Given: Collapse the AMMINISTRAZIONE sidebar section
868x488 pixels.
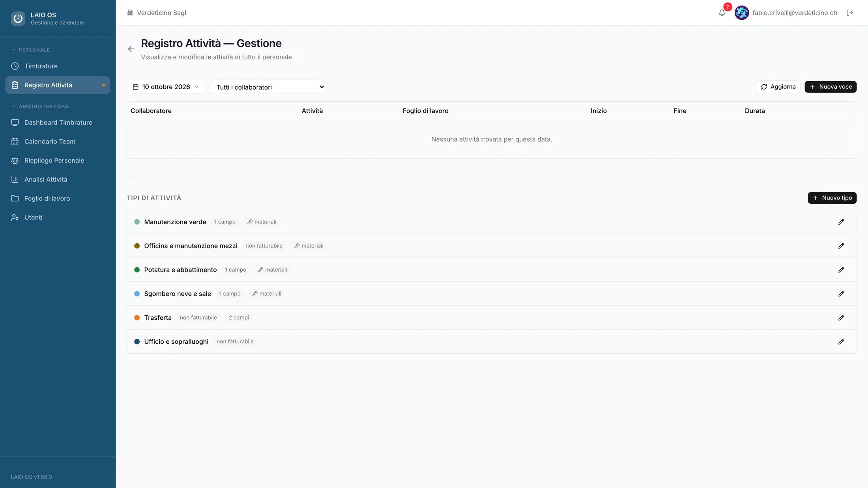Looking at the screenshot, I should [x=40, y=106].
